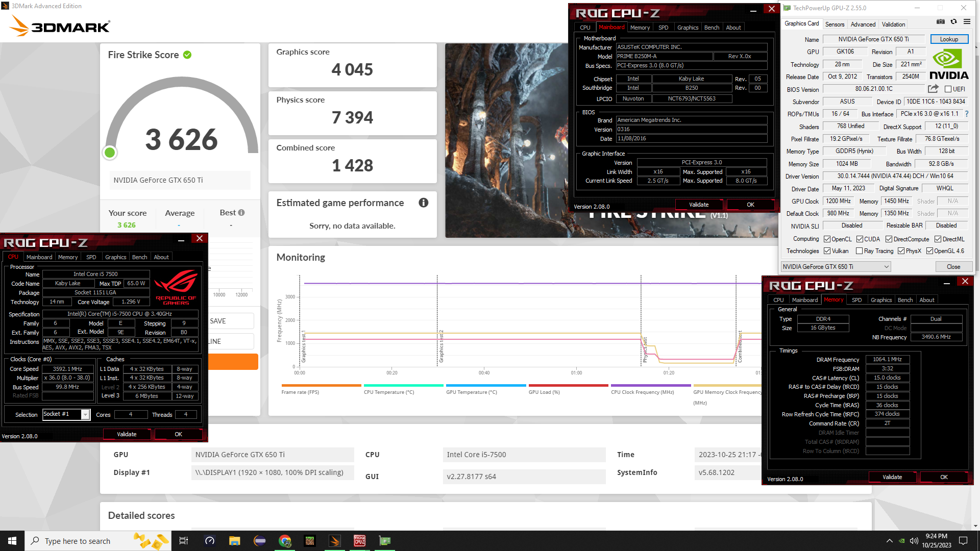This screenshot has width=980, height=551.
Task: Open GPU selection dropdown in GPU-Z
Action: tap(836, 267)
